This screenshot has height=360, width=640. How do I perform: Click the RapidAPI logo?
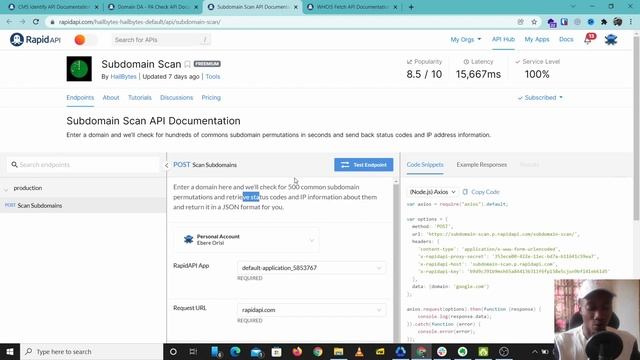pos(35,40)
